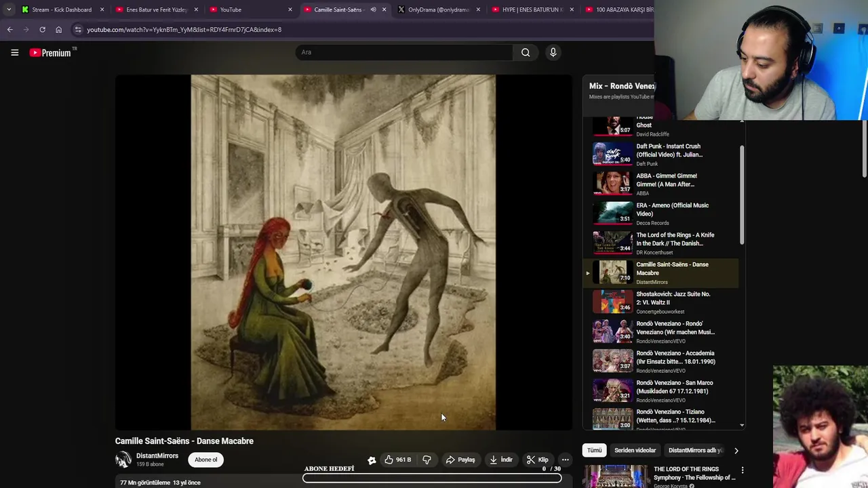
Task: Close the HYPE | ENES BATUR'UN tab
Action: [x=572, y=9]
